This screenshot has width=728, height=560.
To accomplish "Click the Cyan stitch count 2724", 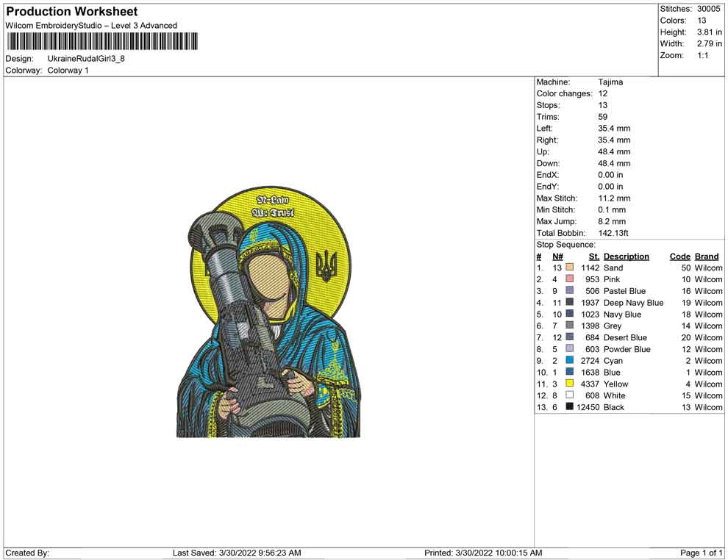I will pos(590,361).
